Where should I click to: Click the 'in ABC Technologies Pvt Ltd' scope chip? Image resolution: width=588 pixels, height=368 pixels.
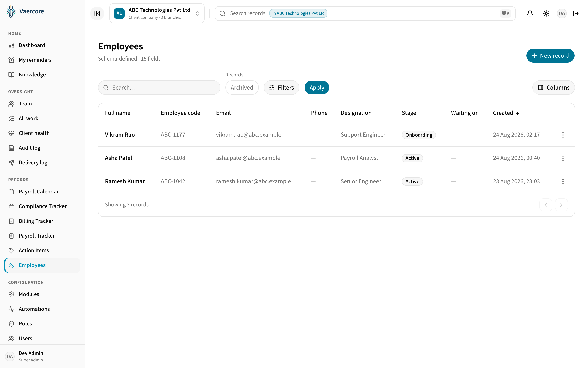(298, 13)
